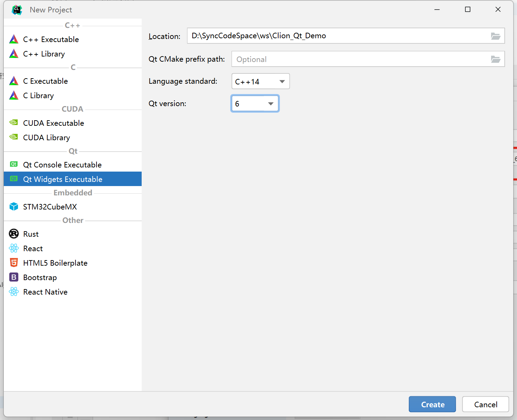Click the C++ Library CMake icon
Viewport: 517px width, 420px height.
[x=14, y=53]
